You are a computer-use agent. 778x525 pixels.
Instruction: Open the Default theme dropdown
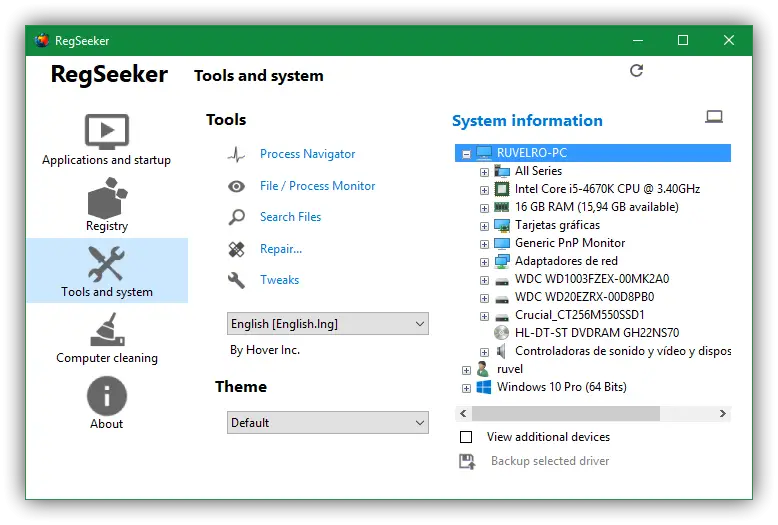[327, 422]
